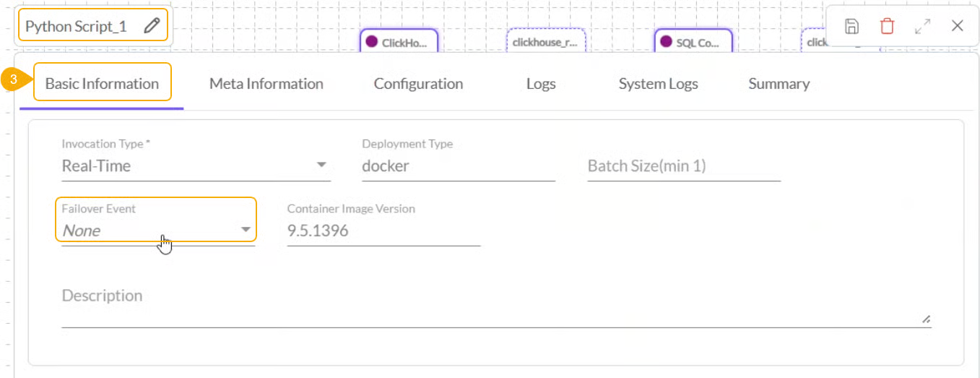Click the Deployment Type field showing docker
Image resolution: width=980 pixels, height=378 pixels.
tap(458, 166)
